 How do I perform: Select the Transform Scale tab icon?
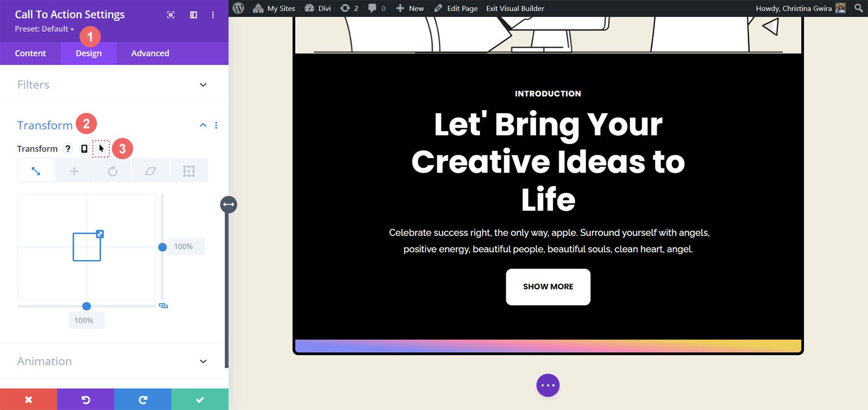pos(36,171)
